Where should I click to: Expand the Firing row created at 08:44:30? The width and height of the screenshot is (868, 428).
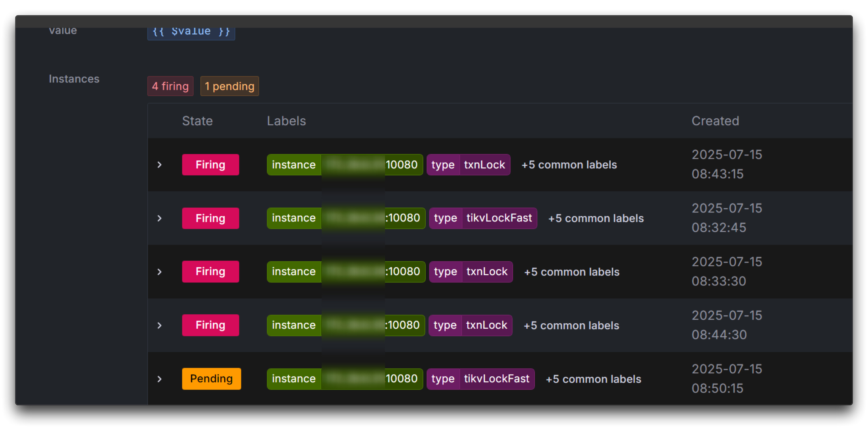tap(159, 326)
